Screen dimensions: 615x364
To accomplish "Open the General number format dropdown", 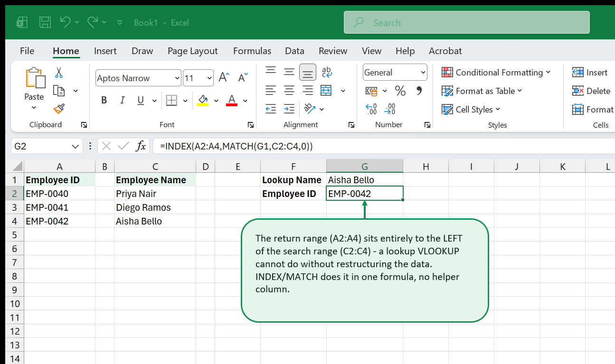I will [x=395, y=73].
